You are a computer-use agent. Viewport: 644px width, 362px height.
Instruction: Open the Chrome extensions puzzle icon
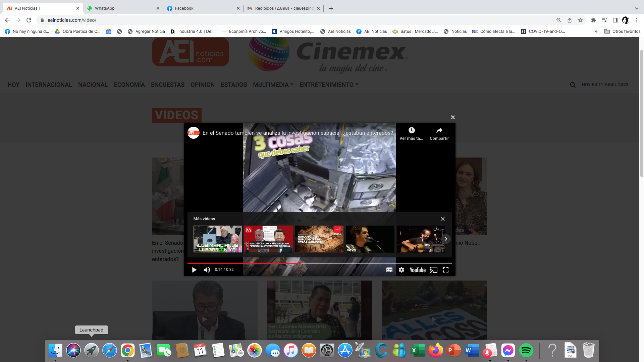[x=594, y=20]
